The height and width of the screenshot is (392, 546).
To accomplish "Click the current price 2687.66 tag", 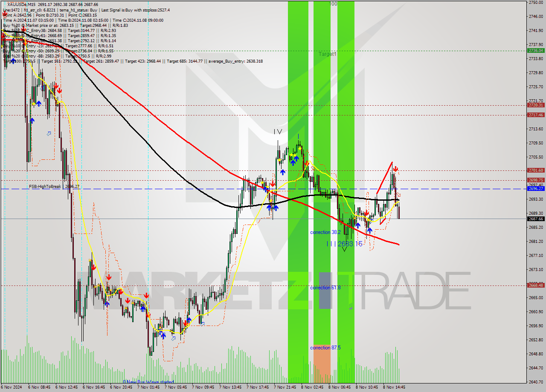I will (x=536, y=219).
